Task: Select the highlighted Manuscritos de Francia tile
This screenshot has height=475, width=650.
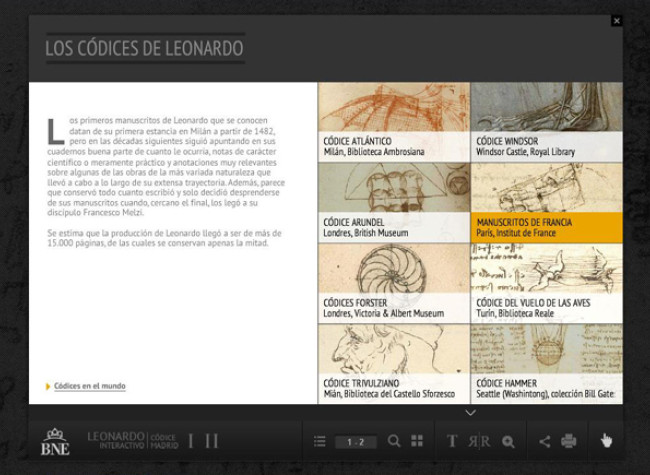Action: point(546,226)
